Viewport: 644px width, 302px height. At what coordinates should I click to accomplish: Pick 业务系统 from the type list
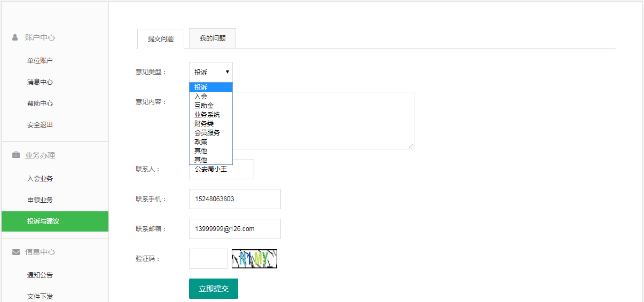pos(207,115)
